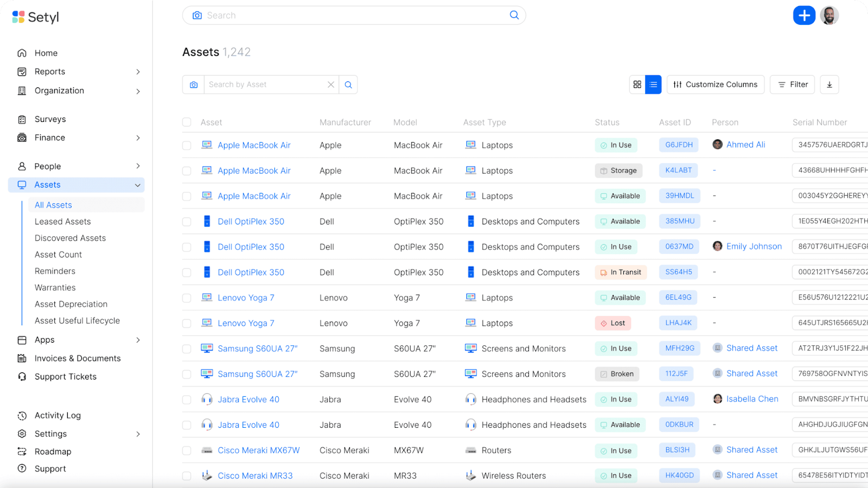The width and height of the screenshot is (868, 488).
Task: Click the router icon beside Cisco Meraki MX67W
Action: click(207, 450)
